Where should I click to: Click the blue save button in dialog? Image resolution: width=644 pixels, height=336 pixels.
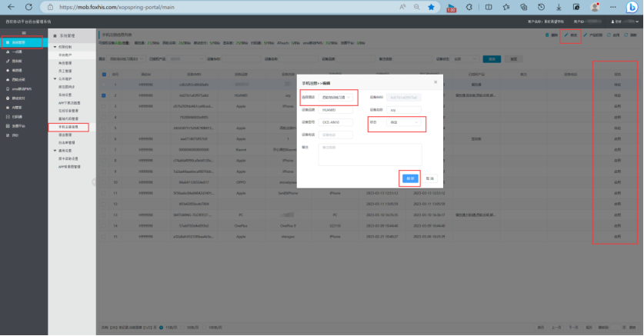pyautogui.click(x=409, y=178)
